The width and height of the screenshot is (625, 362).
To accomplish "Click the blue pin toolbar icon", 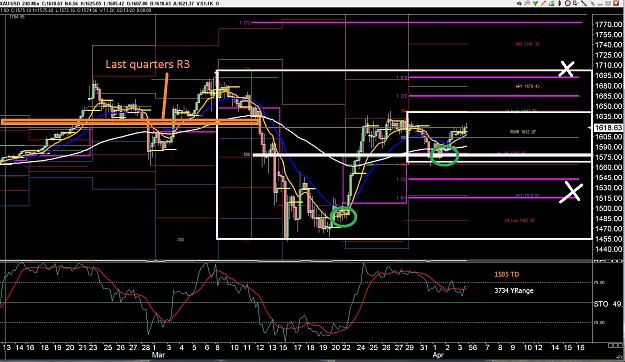I will click(592, 3).
